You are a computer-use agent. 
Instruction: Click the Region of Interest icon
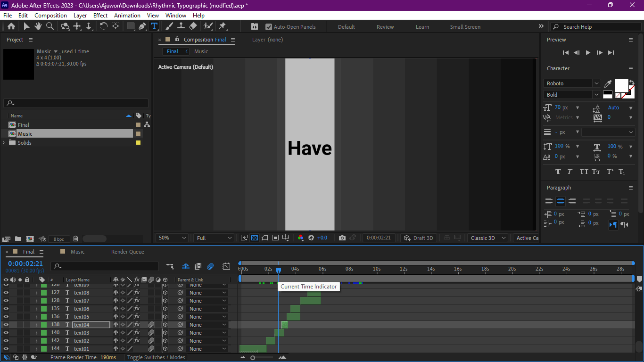pos(275,238)
